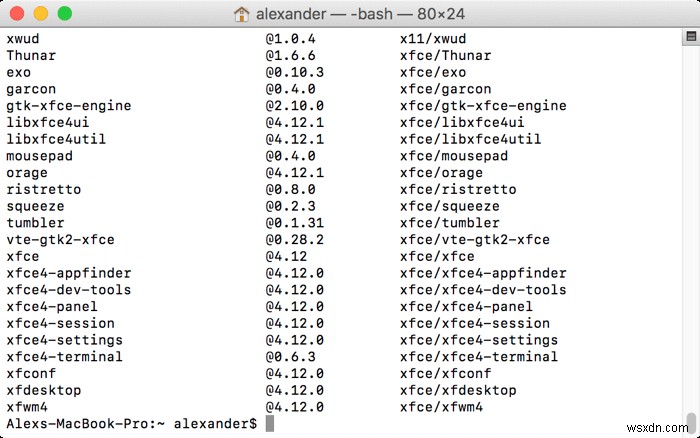The image size is (700, 438).
Task: Click the port path "xfce/Thunar"
Action: pyautogui.click(x=445, y=56)
